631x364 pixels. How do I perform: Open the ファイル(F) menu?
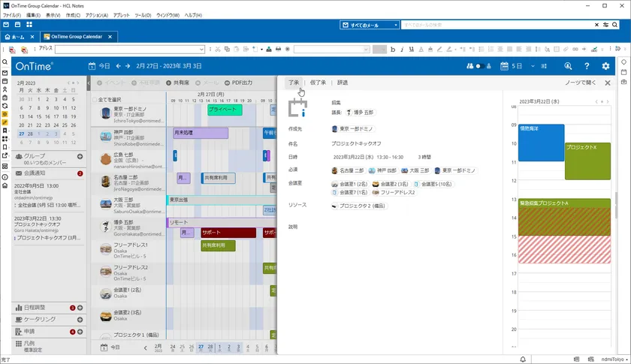[x=12, y=15]
